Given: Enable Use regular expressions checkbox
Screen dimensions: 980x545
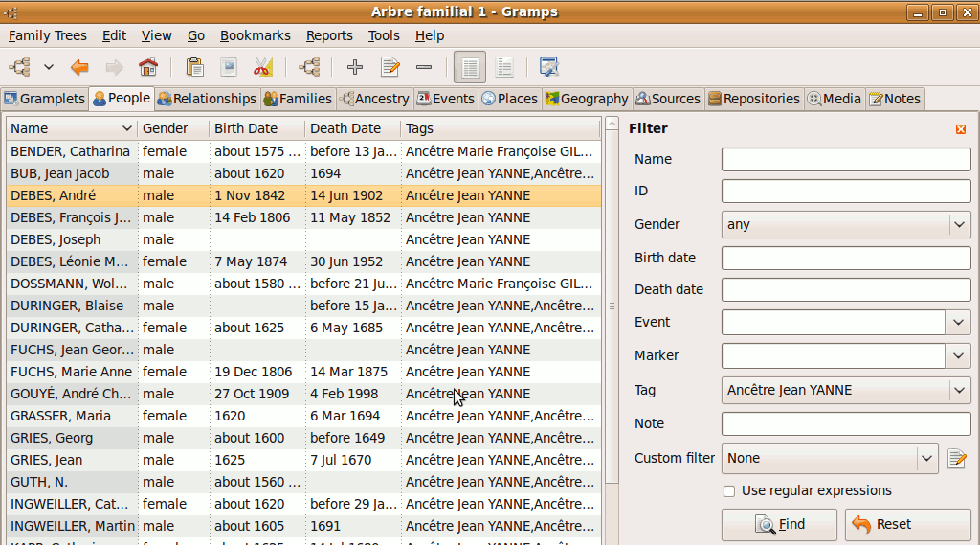Looking at the screenshot, I should tap(728, 491).
